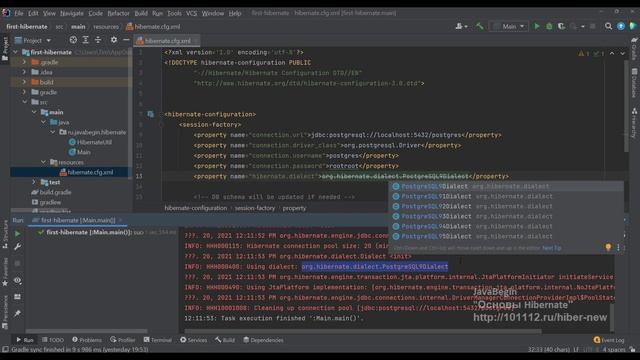Open the Build menu
The image size is (640, 360).
141,13
